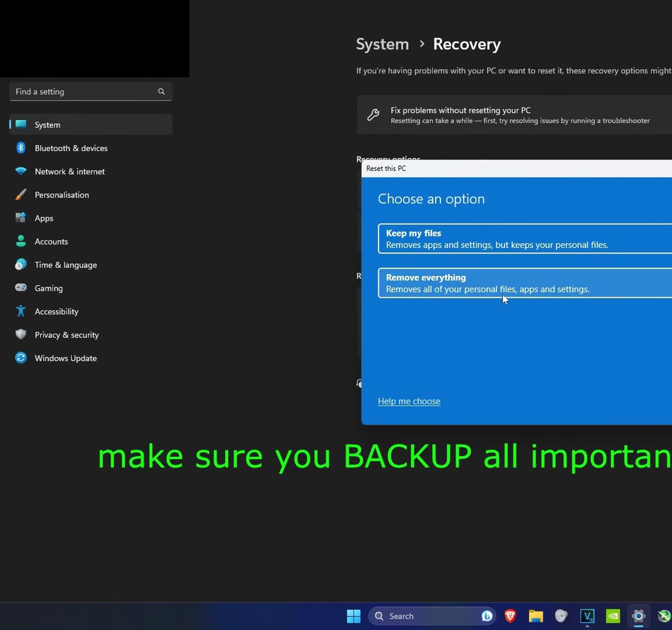Go to the Gaming settings category
This screenshot has width=672, height=630.
point(91,288)
